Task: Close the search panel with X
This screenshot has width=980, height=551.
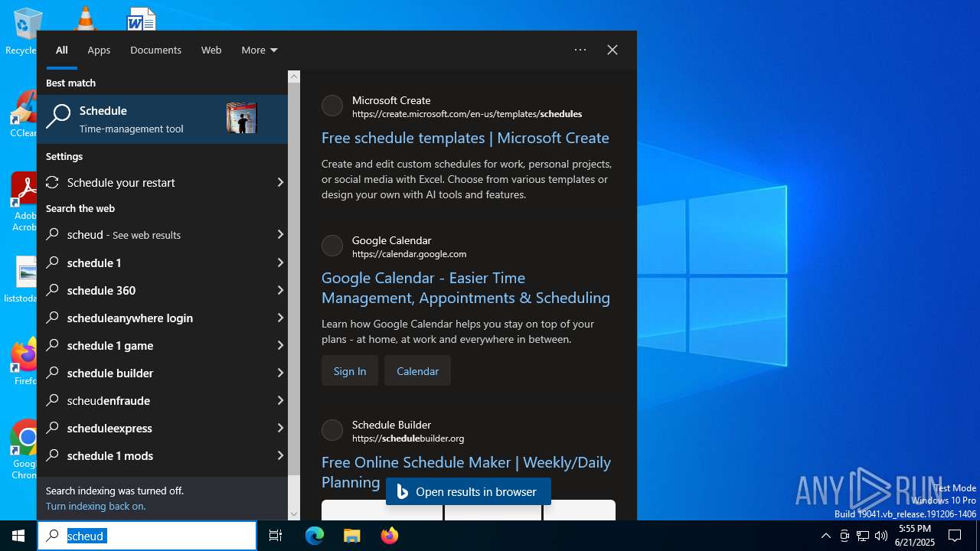Action: pos(612,50)
